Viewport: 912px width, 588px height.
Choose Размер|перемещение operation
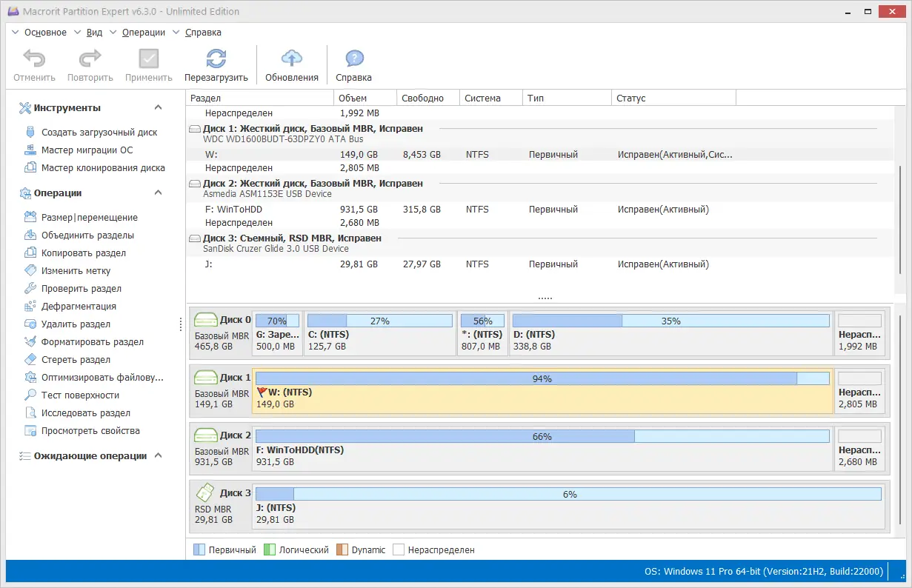tap(90, 218)
